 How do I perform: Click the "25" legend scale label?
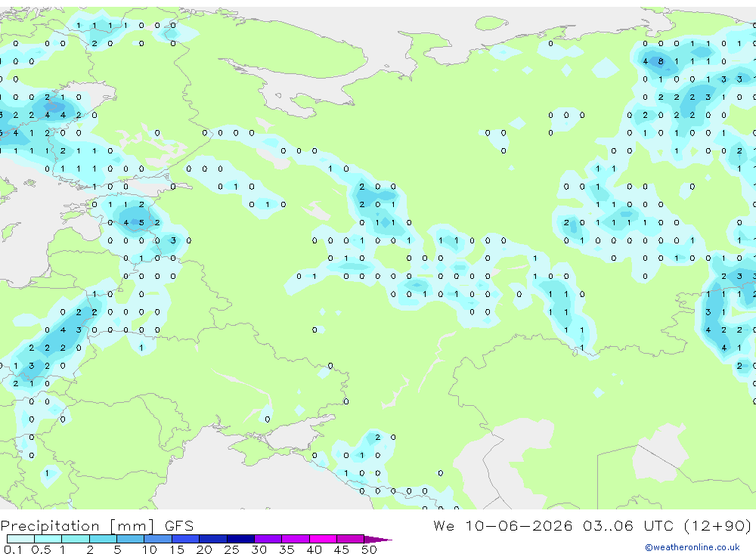pos(232,549)
